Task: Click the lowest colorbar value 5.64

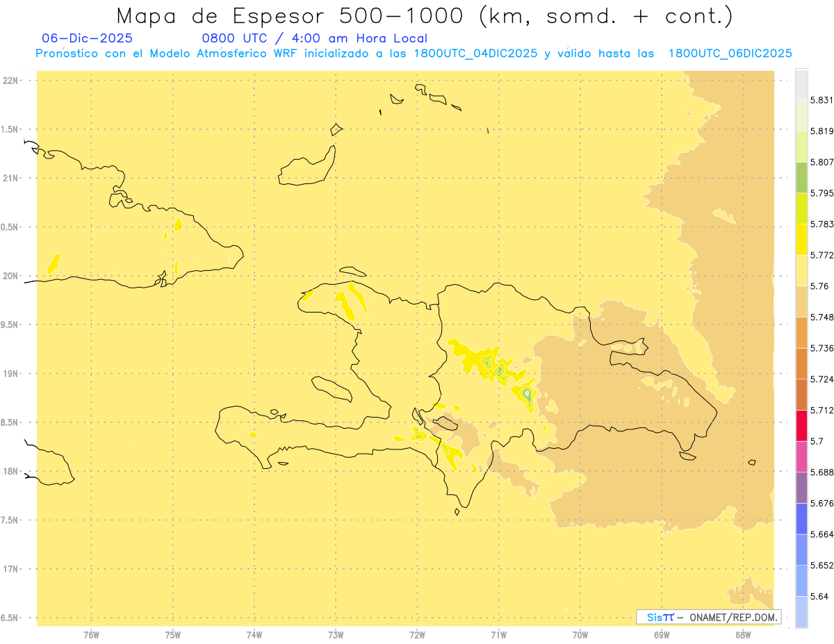Action: pos(819,596)
